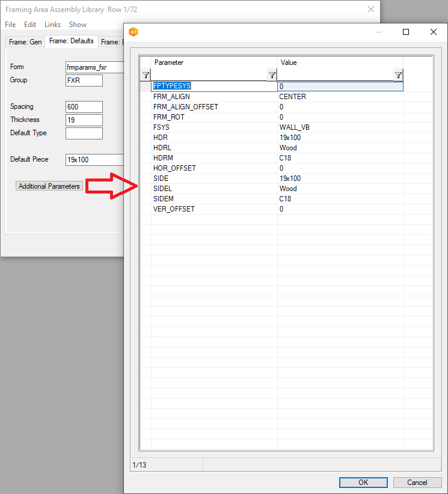
Task: Select the Frame: Defaults tab
Action: (x=71, y=41)
